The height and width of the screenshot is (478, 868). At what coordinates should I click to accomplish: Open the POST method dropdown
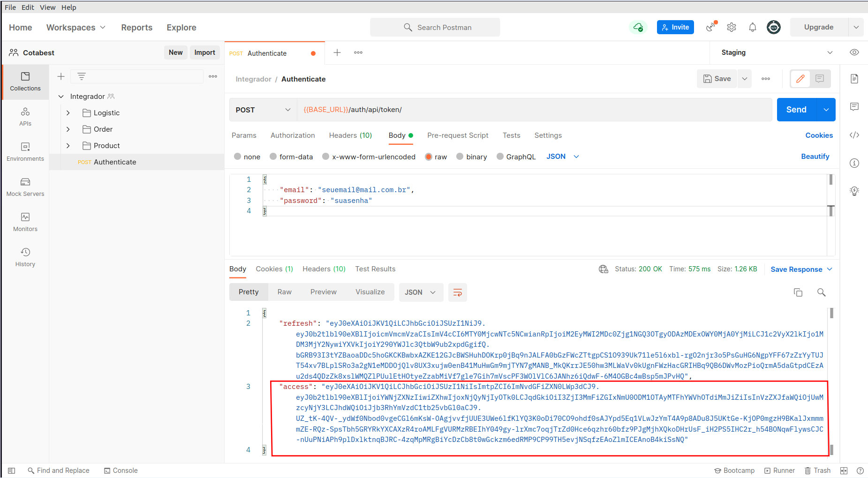[263, 110]
